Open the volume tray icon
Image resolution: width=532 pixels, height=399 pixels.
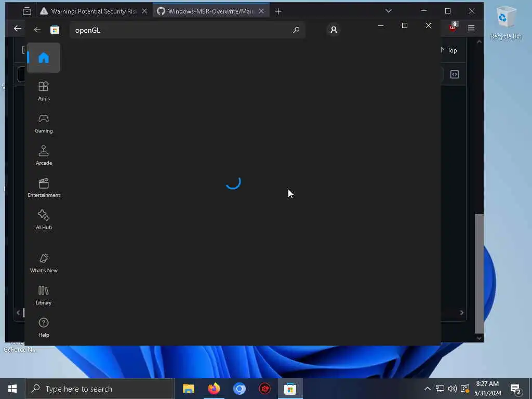(x=452, y=389)
